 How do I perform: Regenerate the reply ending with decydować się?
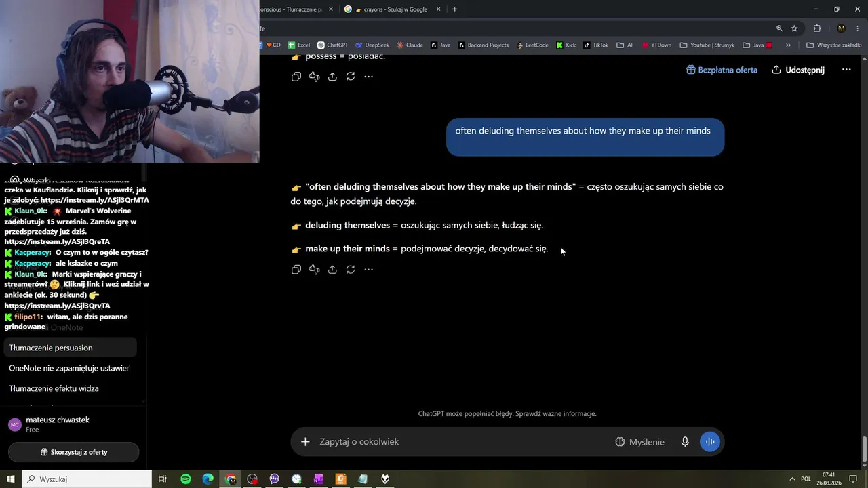[x=351, y=270]
